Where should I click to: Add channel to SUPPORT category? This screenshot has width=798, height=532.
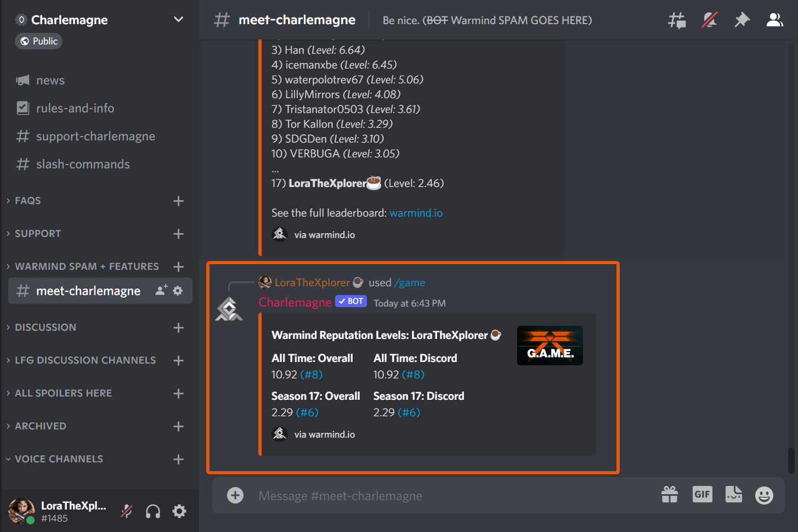178,234
